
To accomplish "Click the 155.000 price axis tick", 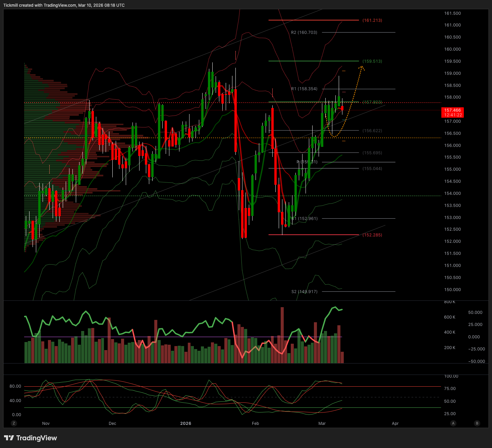I will click(x=452, y=169).
